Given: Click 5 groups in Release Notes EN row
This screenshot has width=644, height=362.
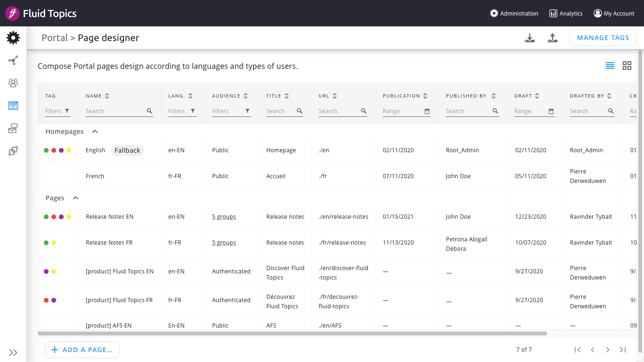Looking at the screenshot, I should pyautogui.click(x=224, y=217).
